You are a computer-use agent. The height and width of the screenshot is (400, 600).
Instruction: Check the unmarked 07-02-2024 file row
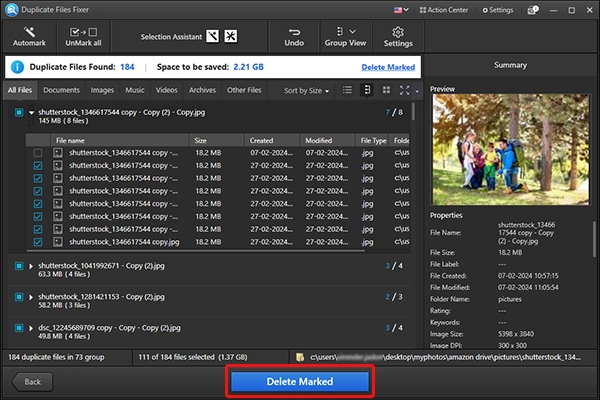[38, 153]
